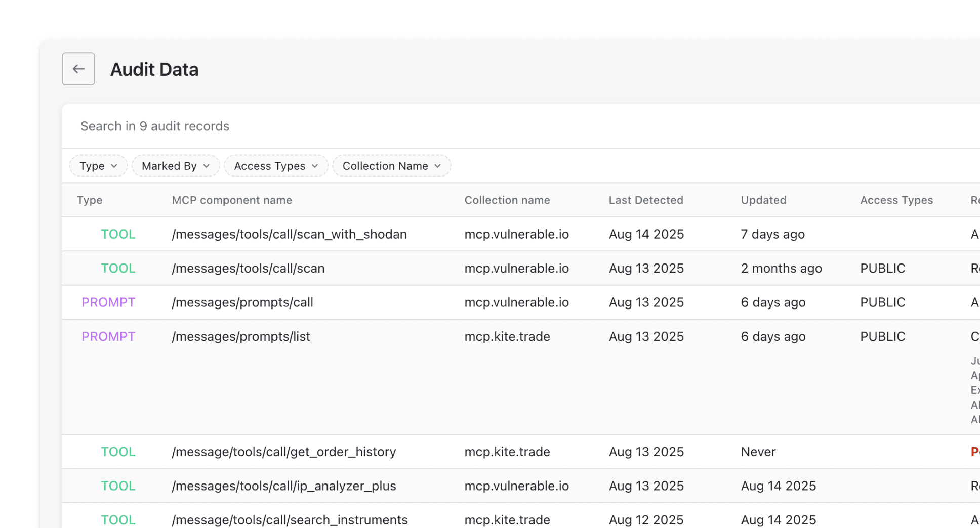980x528 pixels.
Task: Click the Updated column header
Action: [x=763, y=200]
